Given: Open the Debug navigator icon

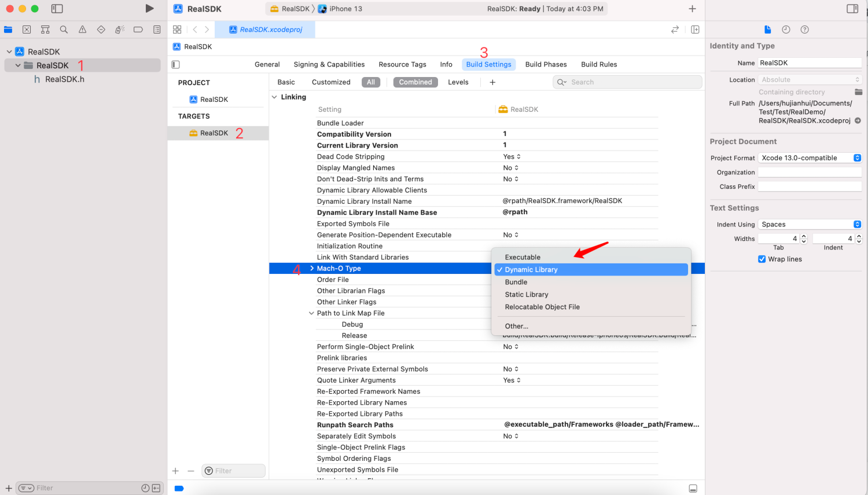Looking at the screenshot, I should [x=119, y=30].
